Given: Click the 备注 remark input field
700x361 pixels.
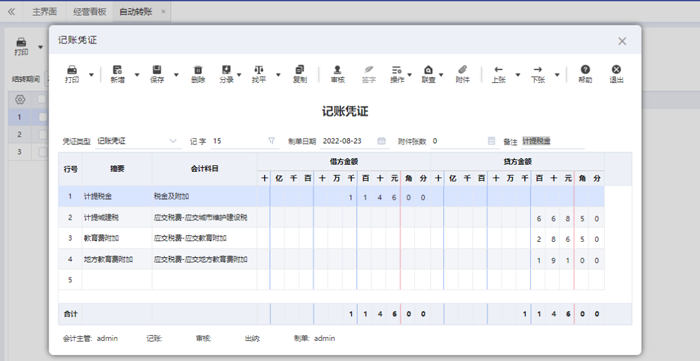Looking at the screenshot, I should (x=553, y=141).
